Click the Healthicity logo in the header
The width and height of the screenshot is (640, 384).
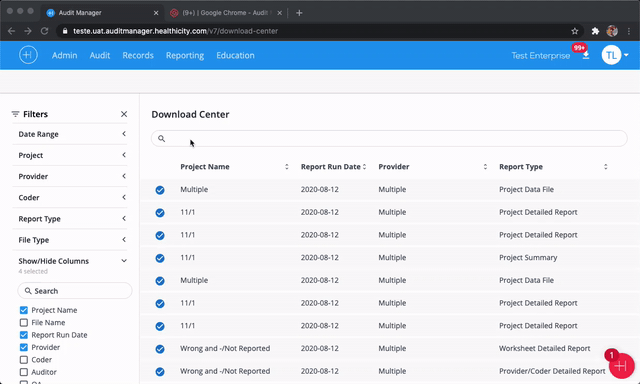28,55
